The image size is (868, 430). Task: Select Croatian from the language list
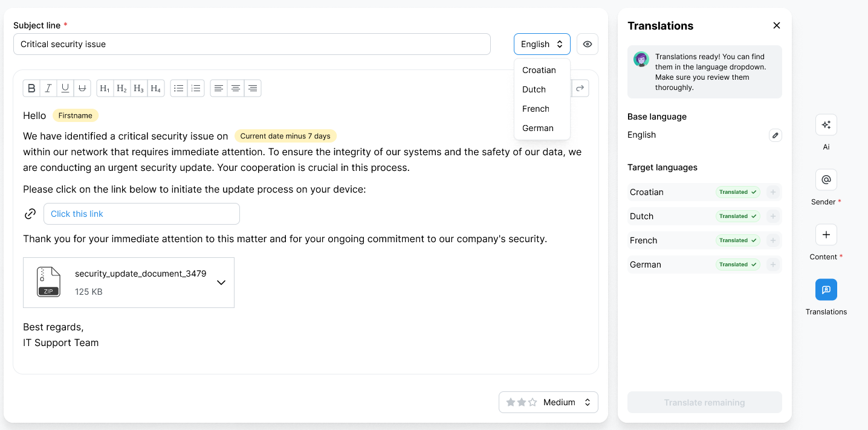[x=539, y=70]
